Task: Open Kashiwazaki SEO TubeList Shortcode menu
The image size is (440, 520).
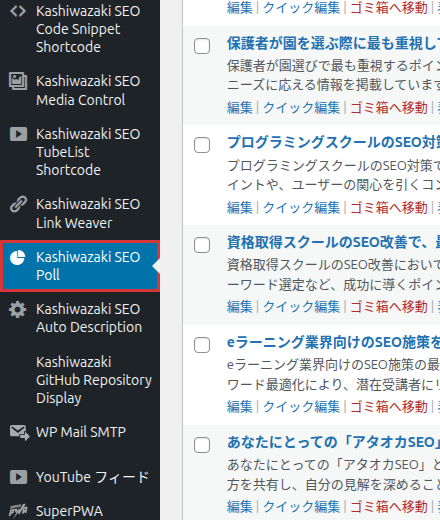Action: click(80, 152)
